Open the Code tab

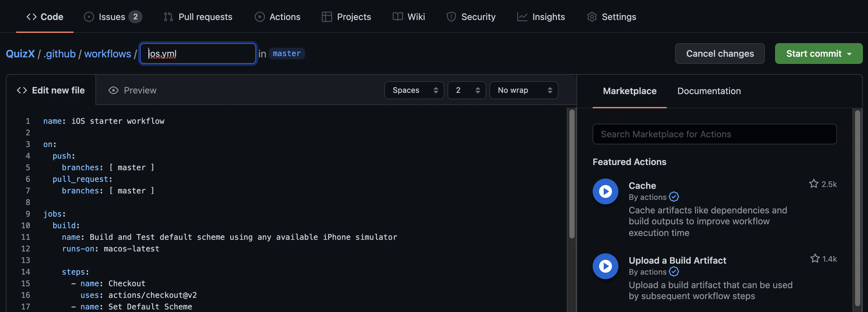[45, 16]
